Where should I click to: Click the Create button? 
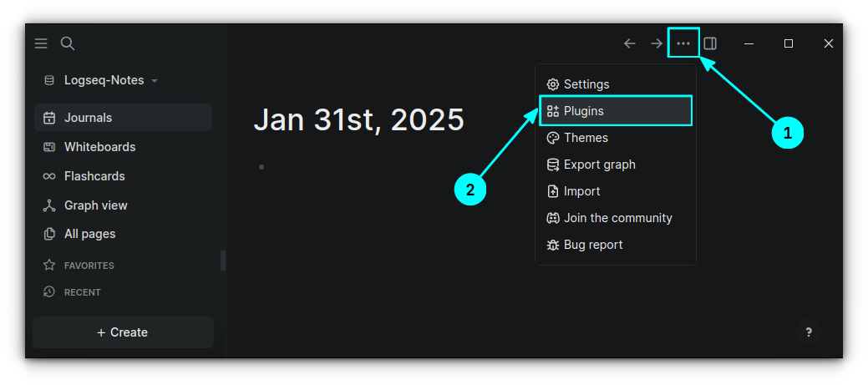123,332
